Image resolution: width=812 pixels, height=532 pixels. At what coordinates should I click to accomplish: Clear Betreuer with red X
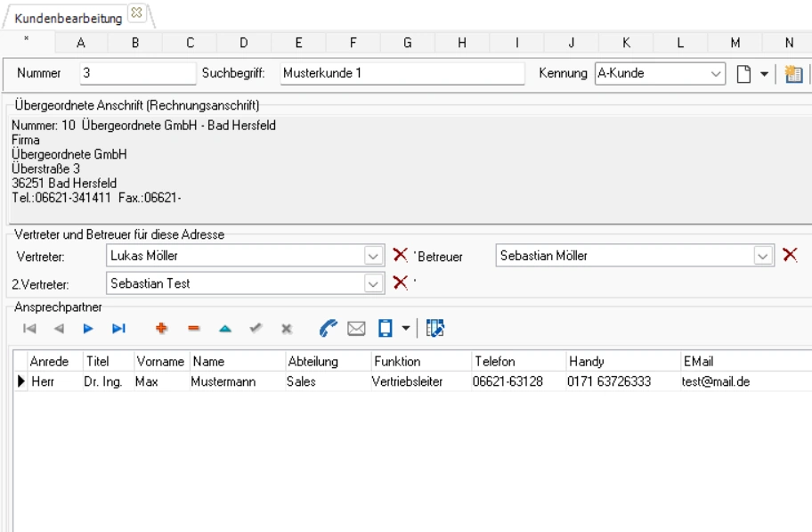(790, 255)
